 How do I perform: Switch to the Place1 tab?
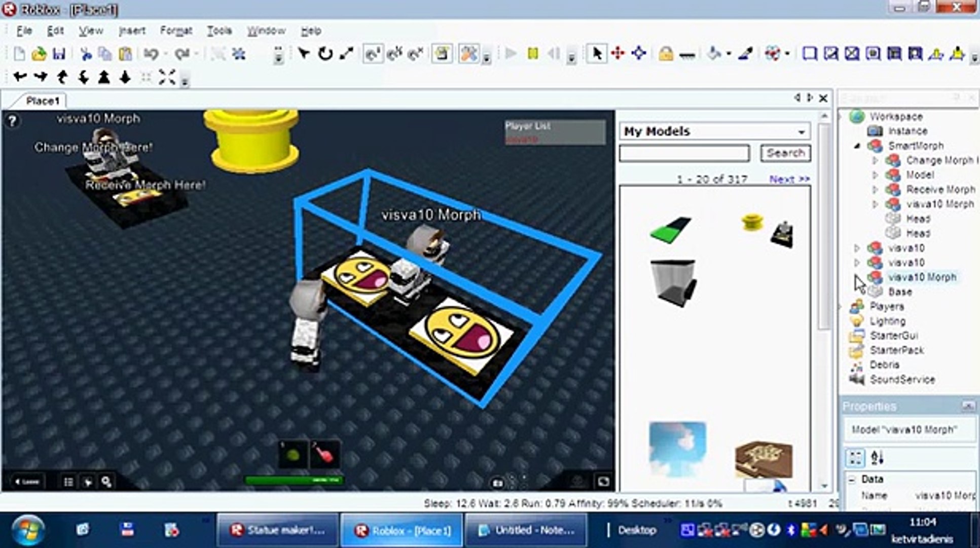click(x=43, y=101)
